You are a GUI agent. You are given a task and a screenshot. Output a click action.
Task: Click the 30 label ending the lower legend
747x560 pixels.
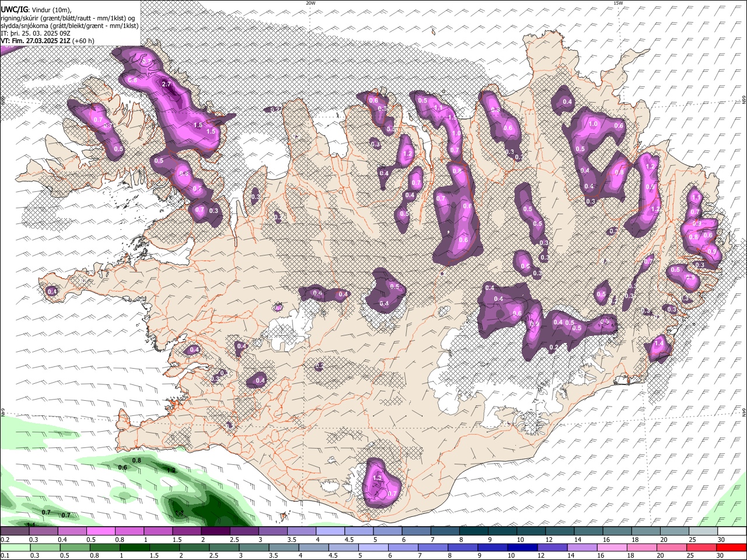(719, 555)
